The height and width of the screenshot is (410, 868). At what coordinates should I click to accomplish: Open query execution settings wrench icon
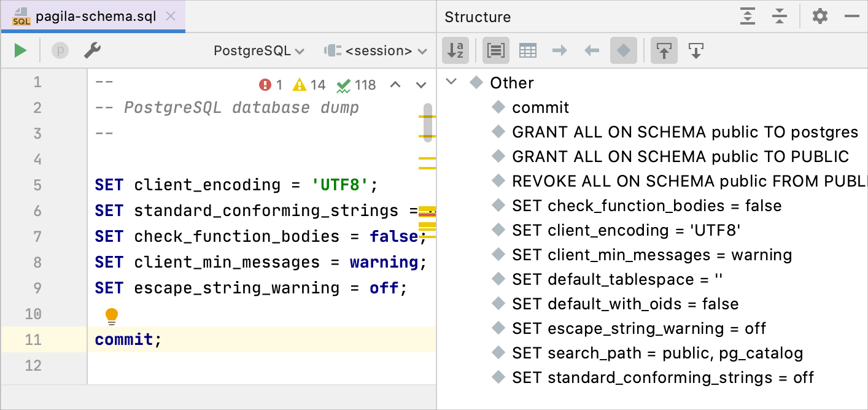[92, 50]
